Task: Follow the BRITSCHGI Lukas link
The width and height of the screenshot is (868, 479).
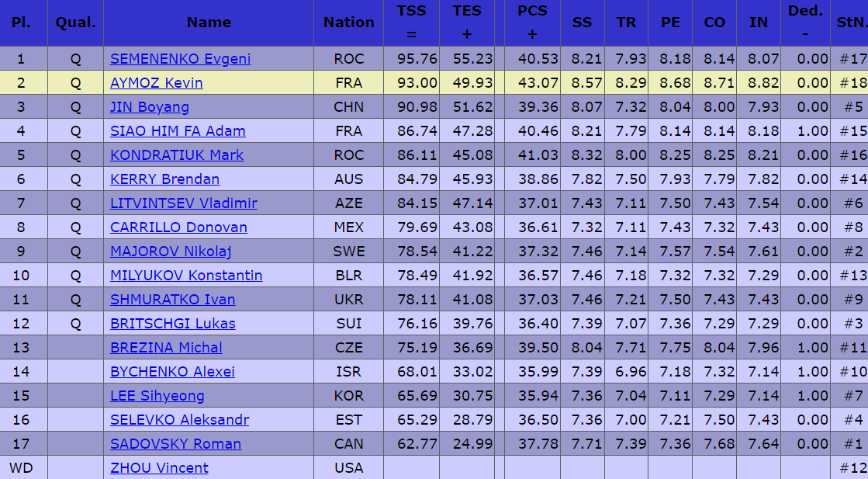Action: (172, 324)
